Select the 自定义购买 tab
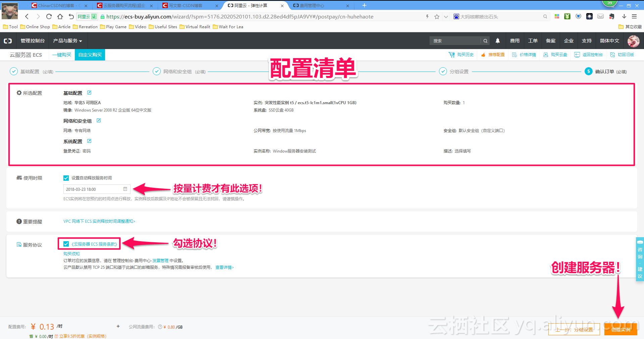This screenshot has width=644, height=339. pos(90,55)
